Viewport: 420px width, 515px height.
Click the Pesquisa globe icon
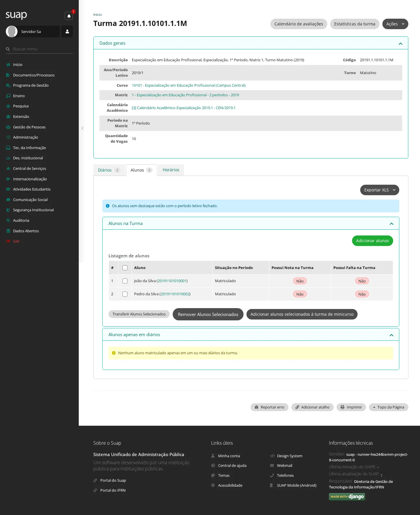coord(8,106)
